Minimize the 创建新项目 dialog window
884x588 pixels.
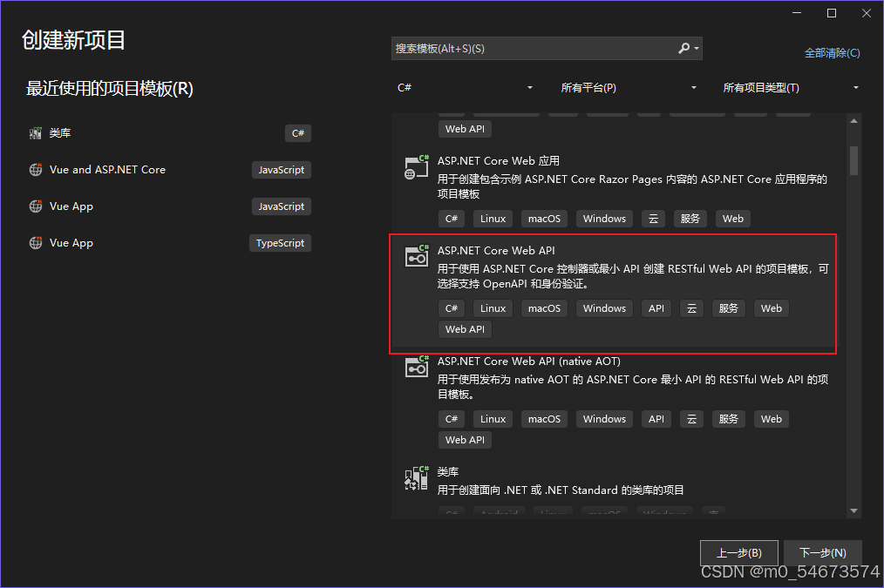pos(797,13)
